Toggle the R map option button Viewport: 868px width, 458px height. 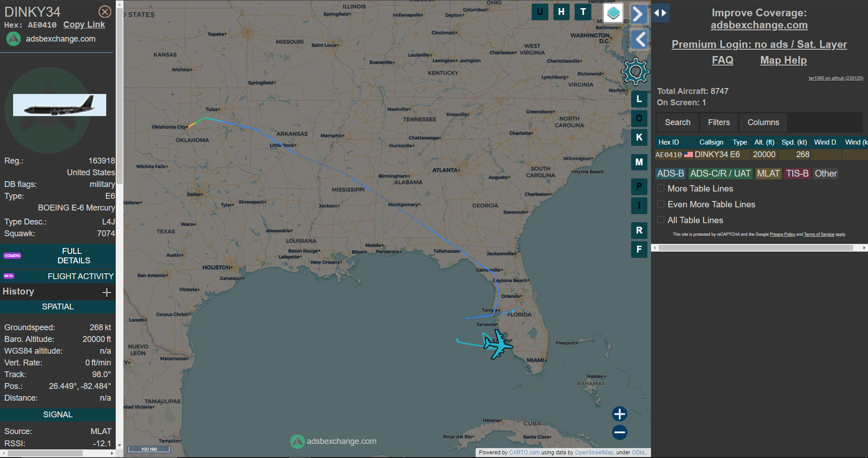639,230
